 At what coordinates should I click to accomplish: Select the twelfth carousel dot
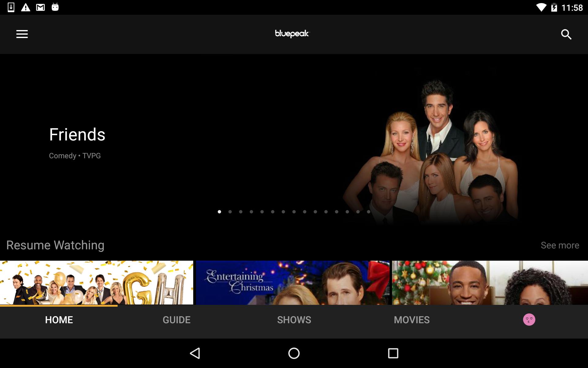pos(337,212)
